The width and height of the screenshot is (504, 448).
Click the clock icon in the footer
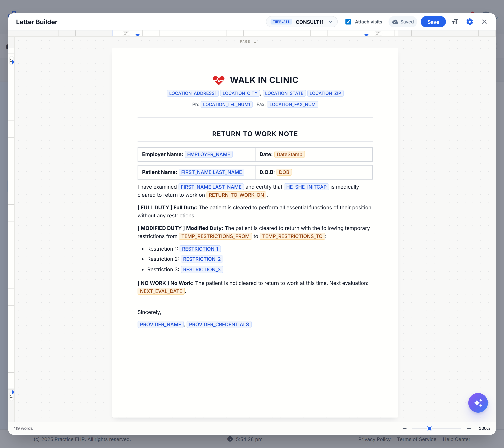coord(230,439)
